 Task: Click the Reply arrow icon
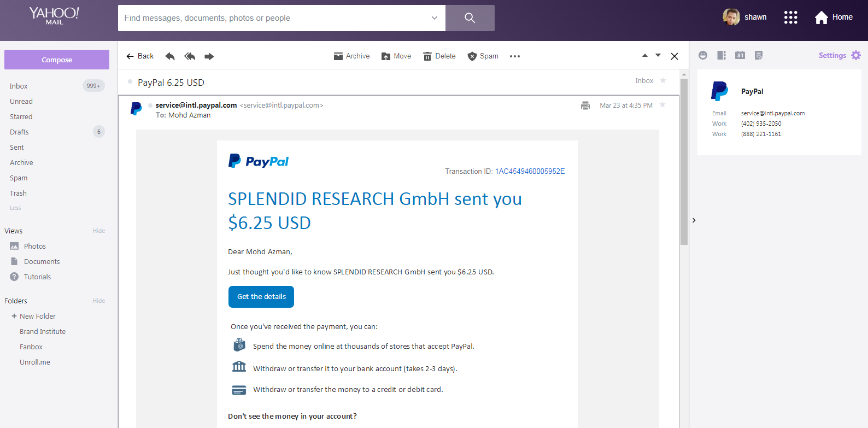tap(170, 56)
